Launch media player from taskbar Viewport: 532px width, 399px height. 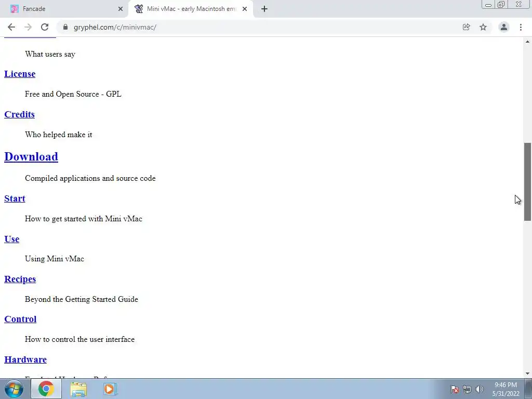click(110, 389)
